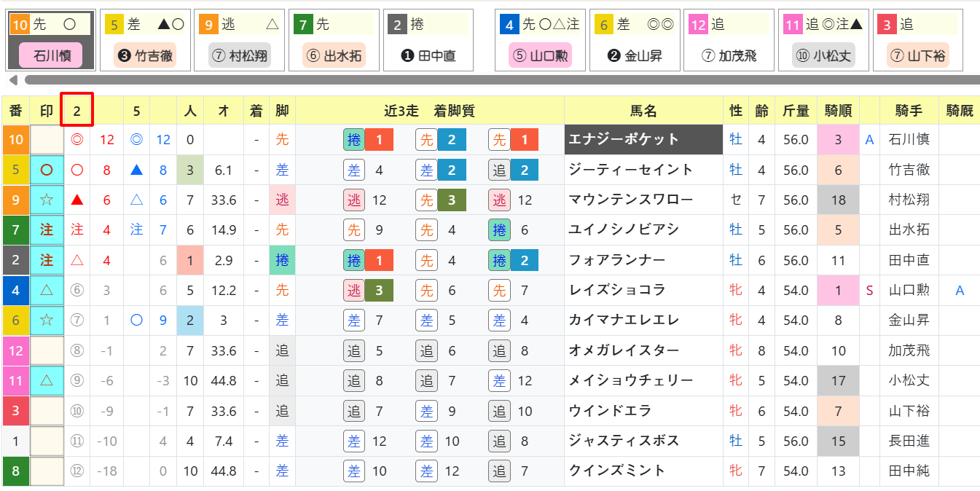Select horse name エナジーポケット

pyautogui.click(x=624, y=140)
